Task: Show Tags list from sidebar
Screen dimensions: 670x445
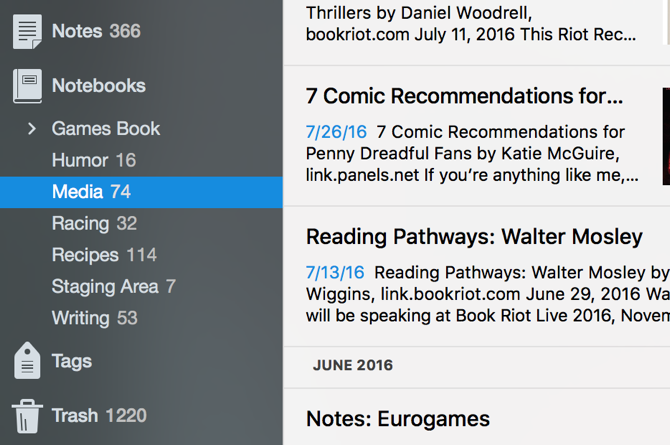Action: (71, 361)
